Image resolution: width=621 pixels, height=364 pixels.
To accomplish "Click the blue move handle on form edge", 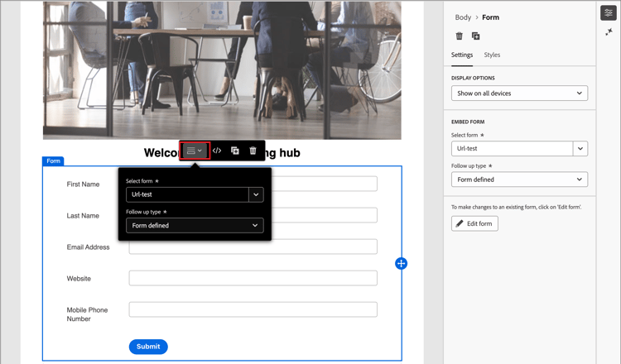I will pos(402,264).
